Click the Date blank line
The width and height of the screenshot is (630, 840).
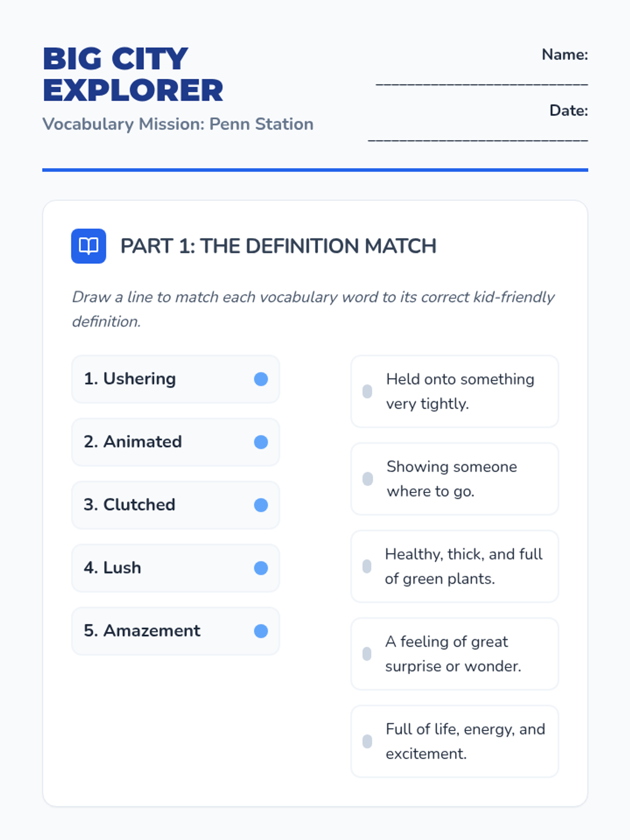(x=478, y=139)
